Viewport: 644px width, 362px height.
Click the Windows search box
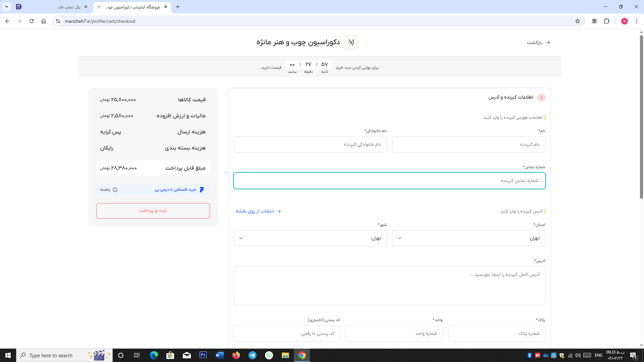(64, 355)
